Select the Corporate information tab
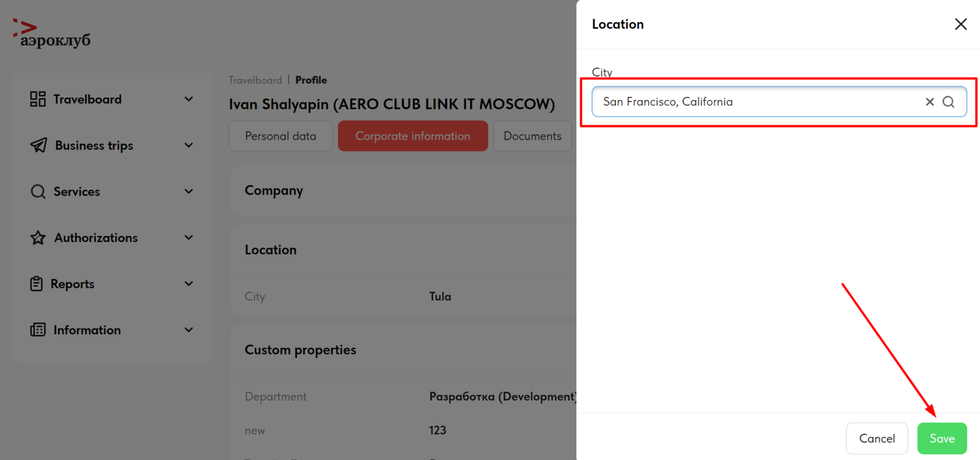This screenshot has width=980, height=460. (x=412, y=136)
